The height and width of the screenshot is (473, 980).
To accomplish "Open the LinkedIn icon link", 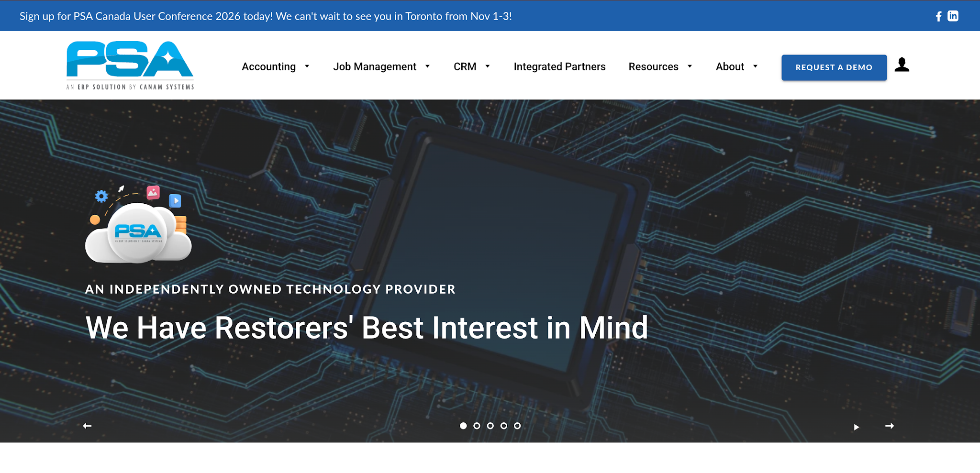I will coord(953,16).
